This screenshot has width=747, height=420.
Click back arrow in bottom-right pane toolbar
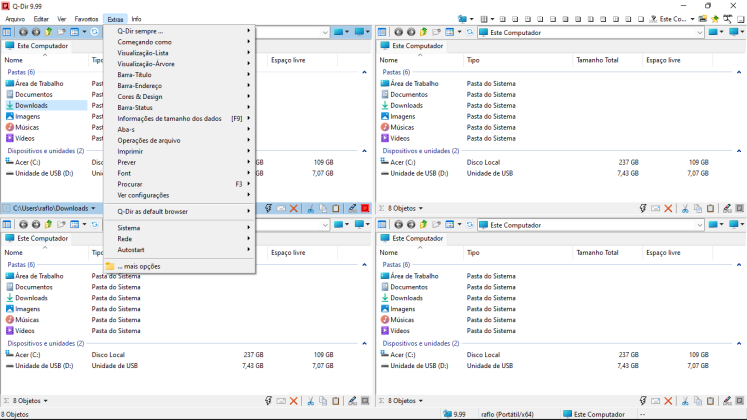pyautogui.click(x=398, y=224)
